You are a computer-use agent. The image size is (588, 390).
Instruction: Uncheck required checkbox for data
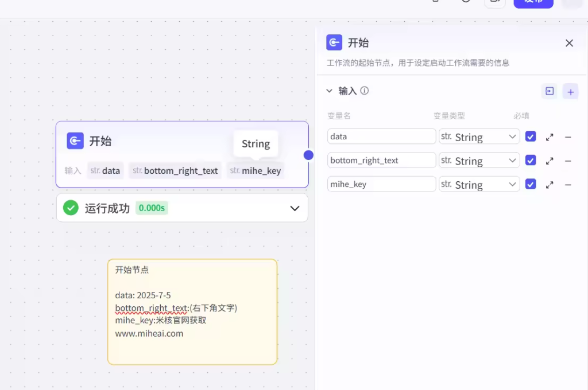coord(531,136)
